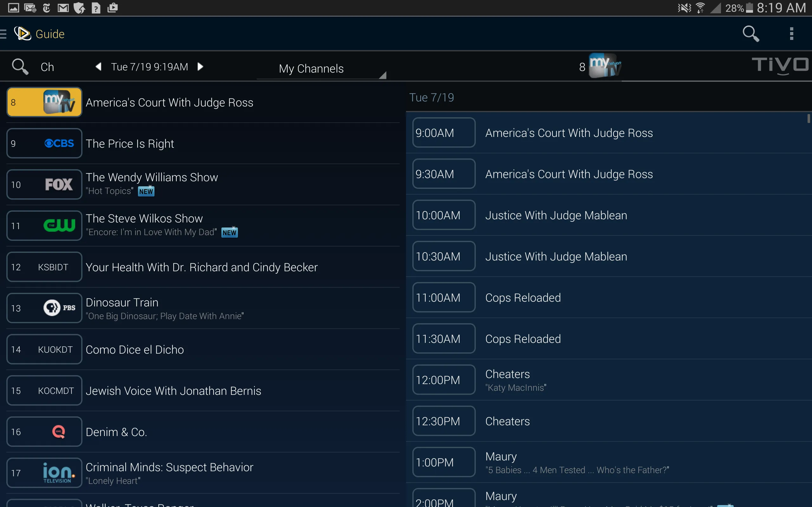Select the 12:00PM Cheaters listing
Viewport: 812px width, 507px height.
tap(609, 380)
